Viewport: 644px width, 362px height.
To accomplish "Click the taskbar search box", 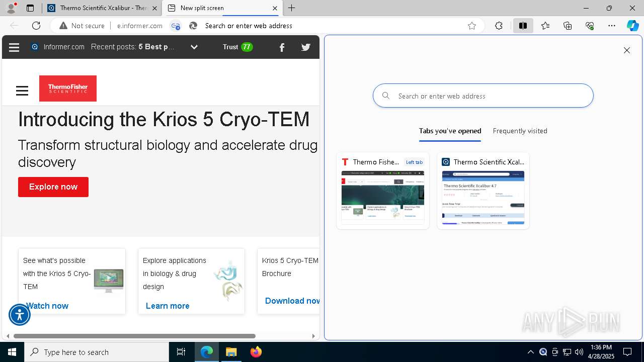I will point(97,352).
